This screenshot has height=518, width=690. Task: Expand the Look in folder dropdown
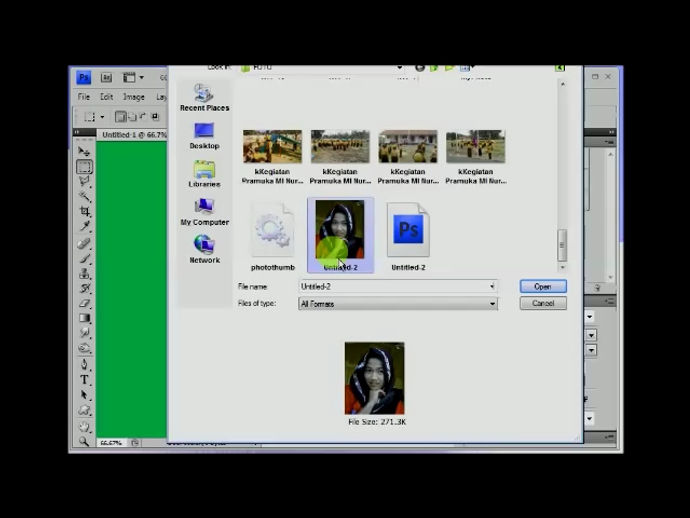(400, 68)
